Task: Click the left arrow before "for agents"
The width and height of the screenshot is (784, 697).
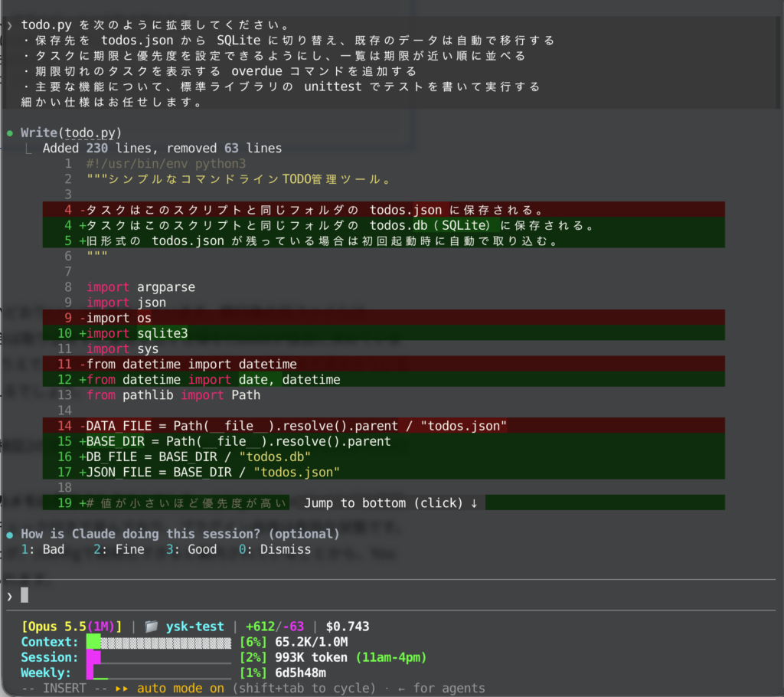Action: [x=401, y=689]
